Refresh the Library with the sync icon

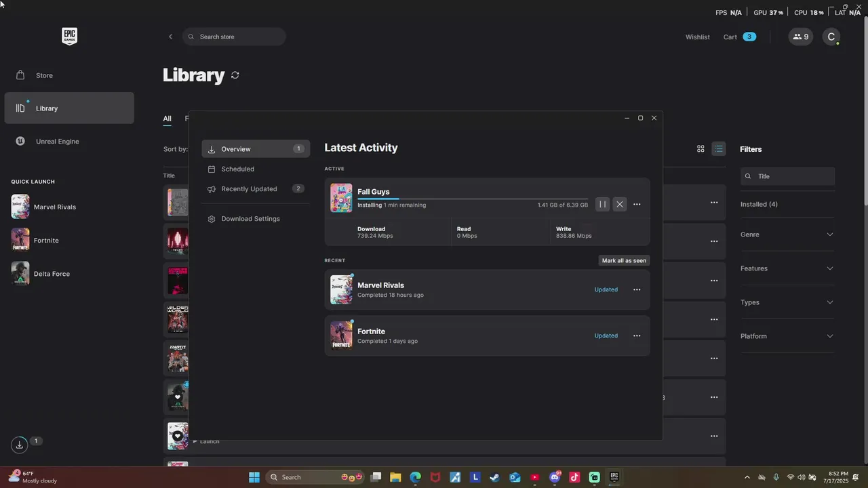click(x=235, y=75)
